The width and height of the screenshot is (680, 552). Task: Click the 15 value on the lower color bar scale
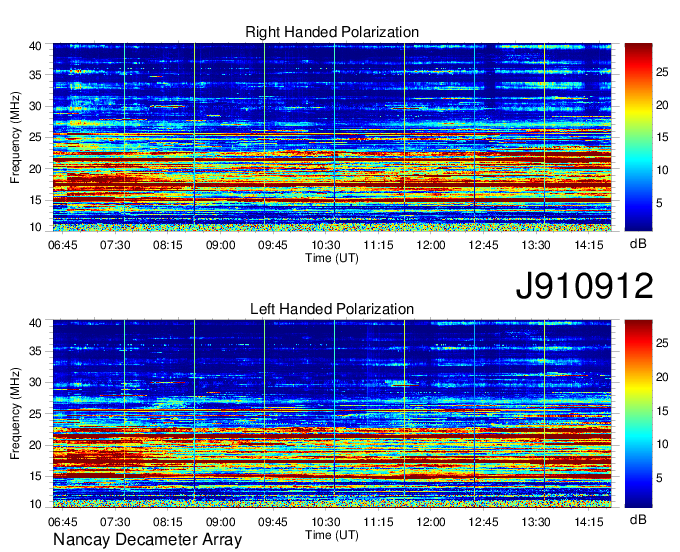click(662, 411)
